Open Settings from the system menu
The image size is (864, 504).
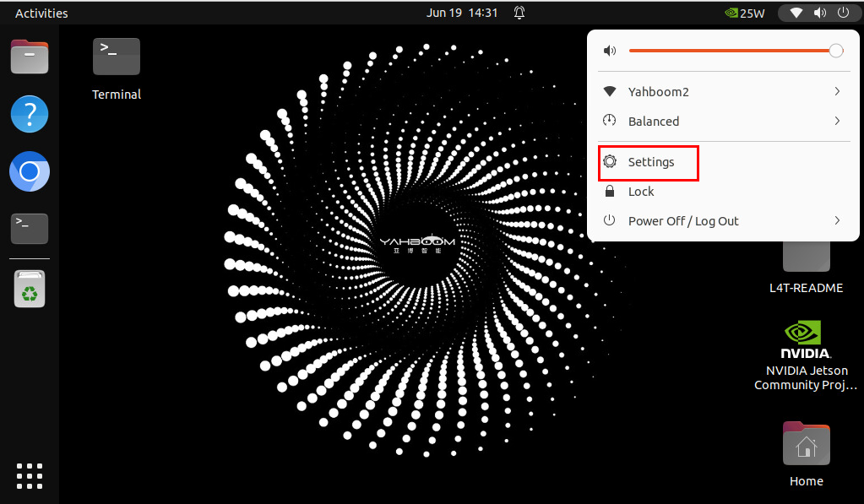(x=650, y=162)
